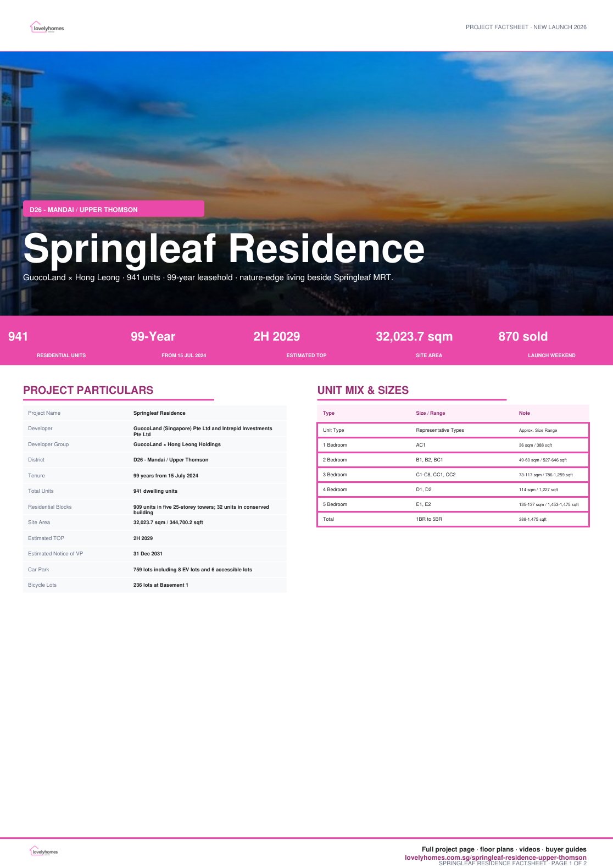Viewport: 613px width, 868px height.
Task: Click the 31 Dec 2031 Notice of VP value
Action: 148,554
